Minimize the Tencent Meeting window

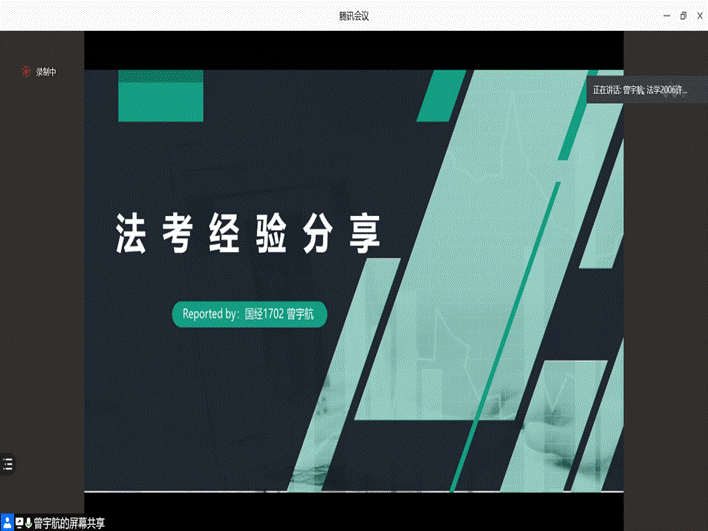(x=665, y=15)
